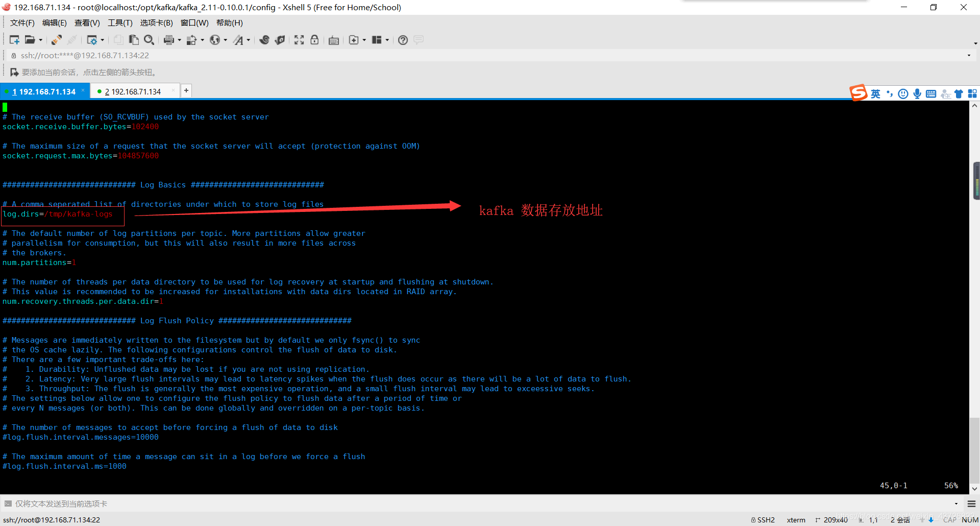Open the 窗口(W) menu
Image resolution: width=980 pixels, height=526 pixels.
click(194, 23)
